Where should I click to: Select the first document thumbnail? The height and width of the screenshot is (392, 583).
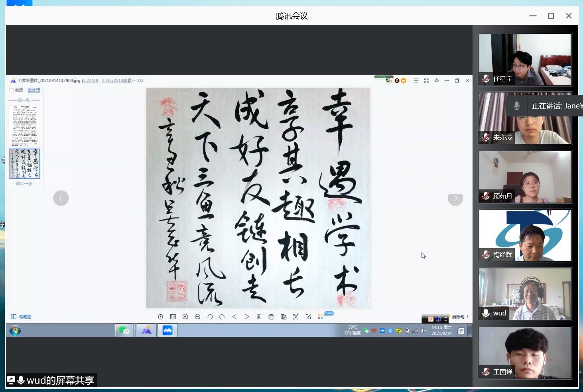click(x=24, y=126)
